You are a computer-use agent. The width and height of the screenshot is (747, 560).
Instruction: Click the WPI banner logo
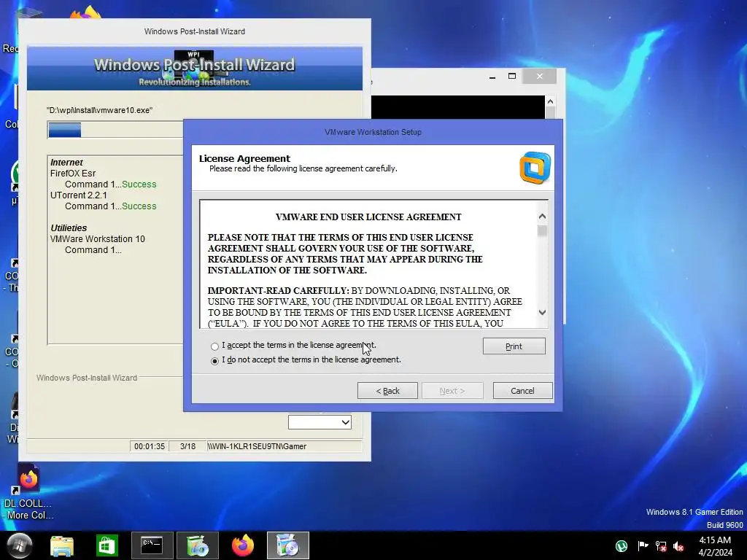[x=193, y=68]
